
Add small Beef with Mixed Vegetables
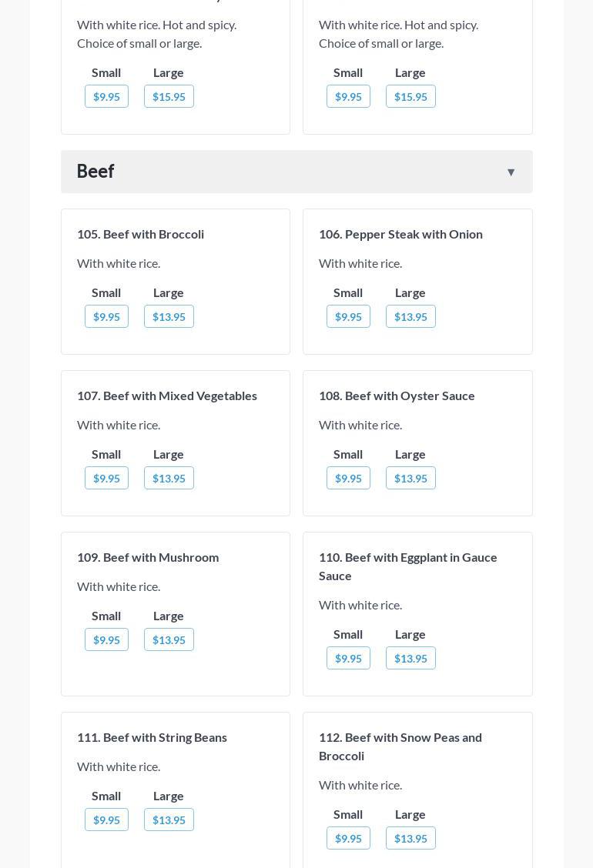point(106,478)
